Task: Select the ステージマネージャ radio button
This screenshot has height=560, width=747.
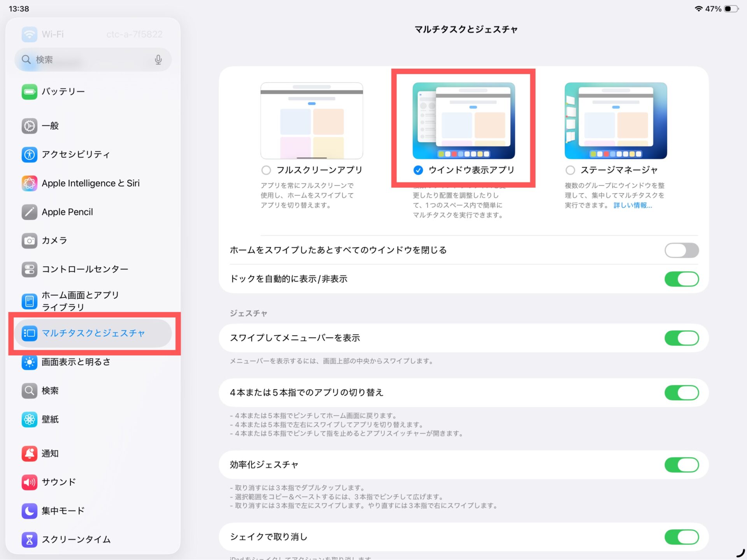Action: click(570, 170)
